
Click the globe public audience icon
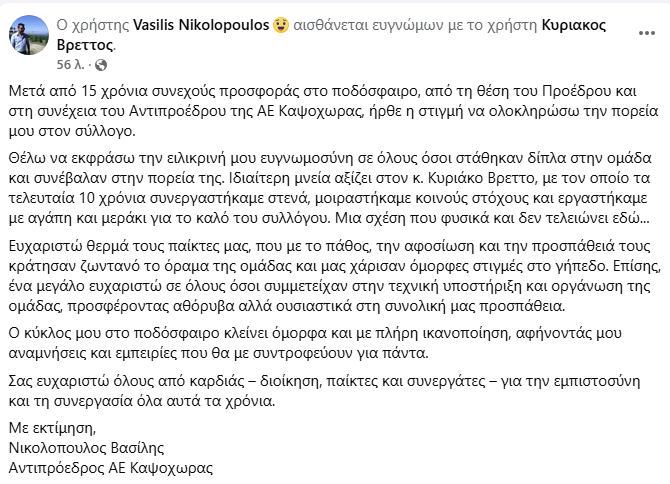101,65
